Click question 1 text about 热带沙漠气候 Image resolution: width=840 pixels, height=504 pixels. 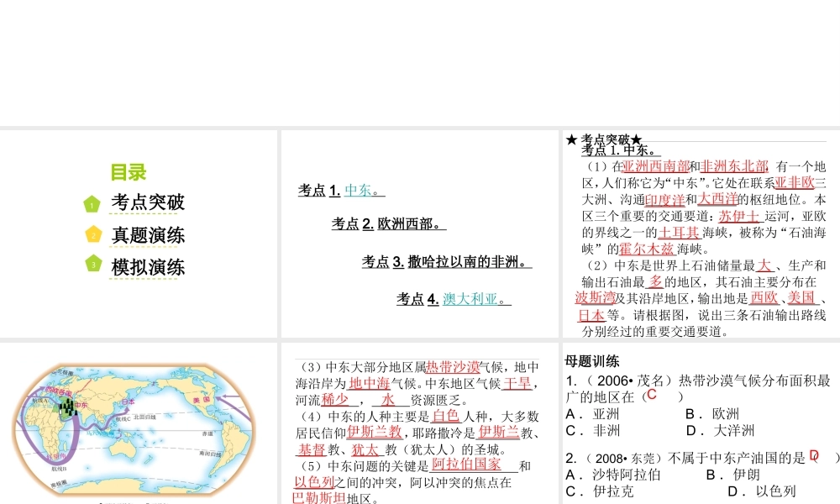(699, 389)
